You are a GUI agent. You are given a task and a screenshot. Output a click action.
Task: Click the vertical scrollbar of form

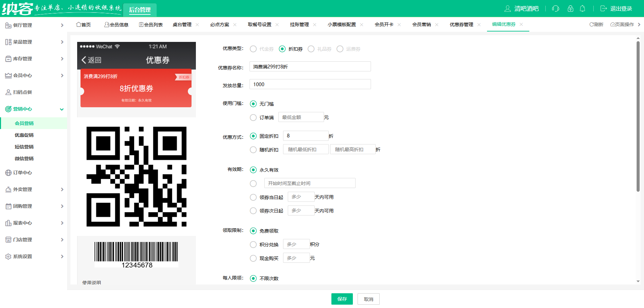[638, 116]
